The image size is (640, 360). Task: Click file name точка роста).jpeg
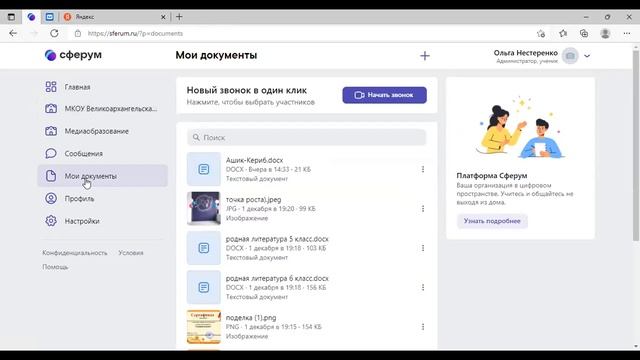pyautogui.click(x=253, y=200)
